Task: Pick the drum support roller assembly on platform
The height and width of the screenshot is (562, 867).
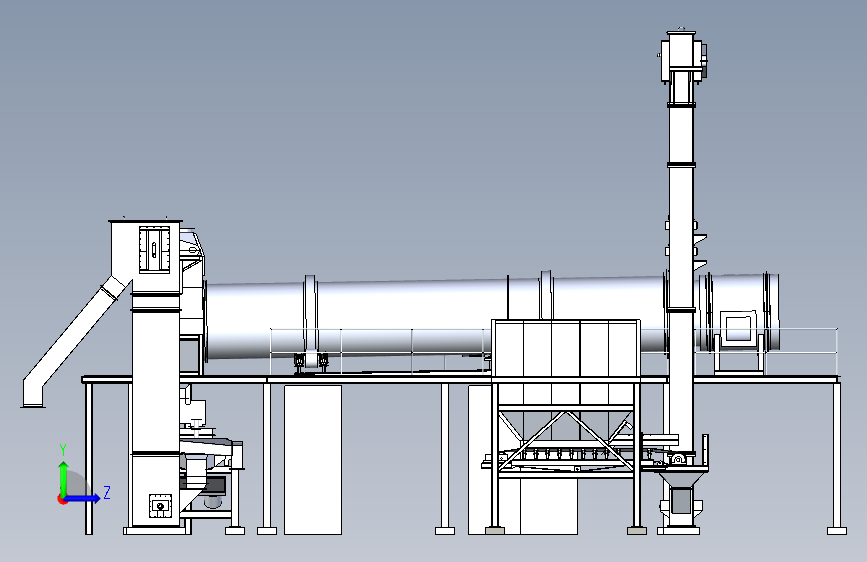Action: pyautogui.click(x=311, y=362)
